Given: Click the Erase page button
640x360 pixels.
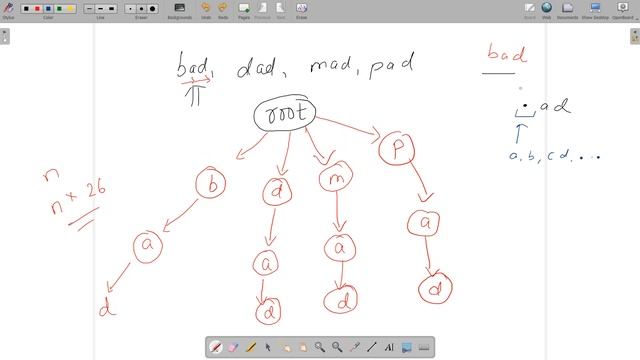Looking at the screenshot, I should pyautogui.click(x=302, y=11).
